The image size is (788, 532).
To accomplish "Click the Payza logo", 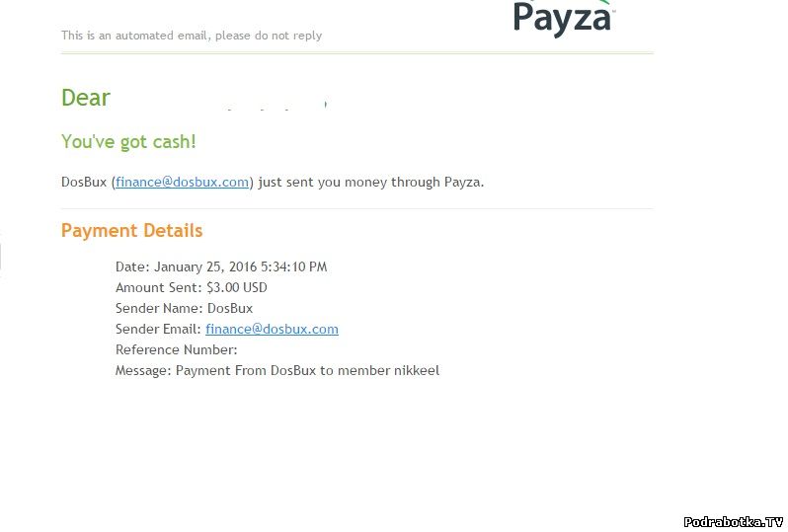I will pyautogui.click(x=563, y=18).
